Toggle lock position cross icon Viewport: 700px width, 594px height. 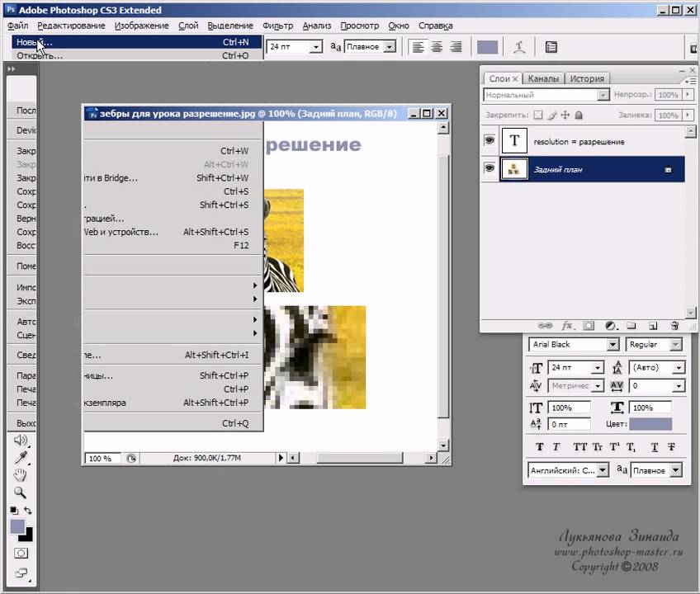(x=565, y=115)
